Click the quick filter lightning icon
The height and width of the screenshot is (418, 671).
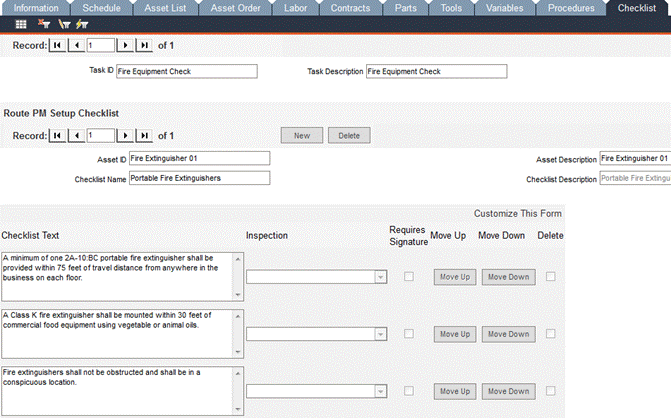[81, 24]
